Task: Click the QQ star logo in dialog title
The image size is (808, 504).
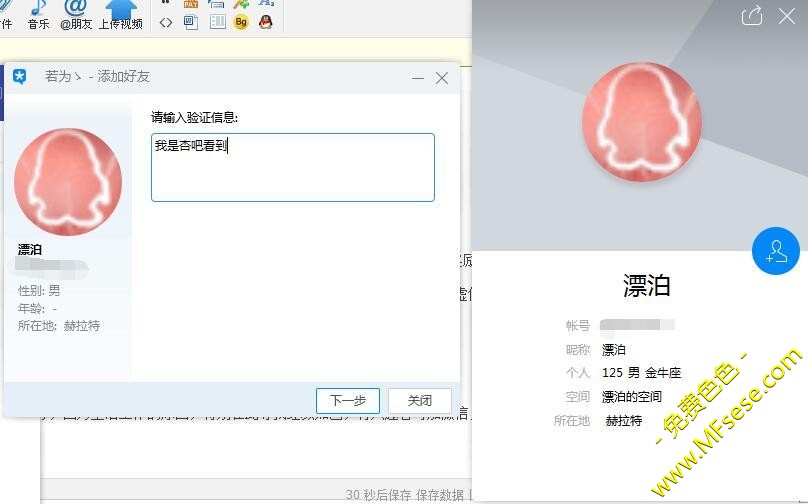Action: click(19, 77)
